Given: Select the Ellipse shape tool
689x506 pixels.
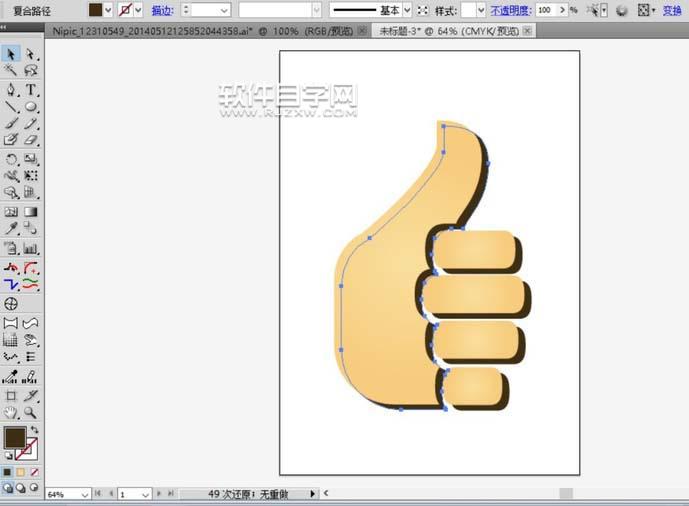Looking at the screenshot, I should point(31,106).
